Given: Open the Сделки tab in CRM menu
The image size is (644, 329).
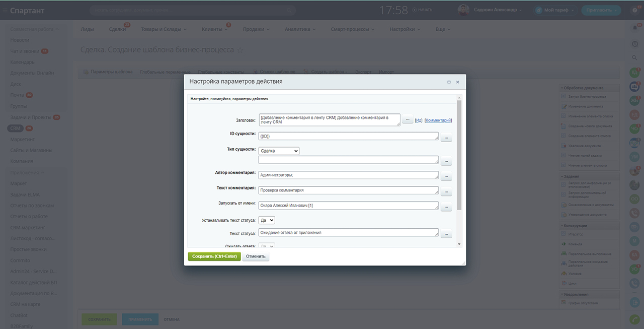Looking at the screenshot, I should (117, 29).
